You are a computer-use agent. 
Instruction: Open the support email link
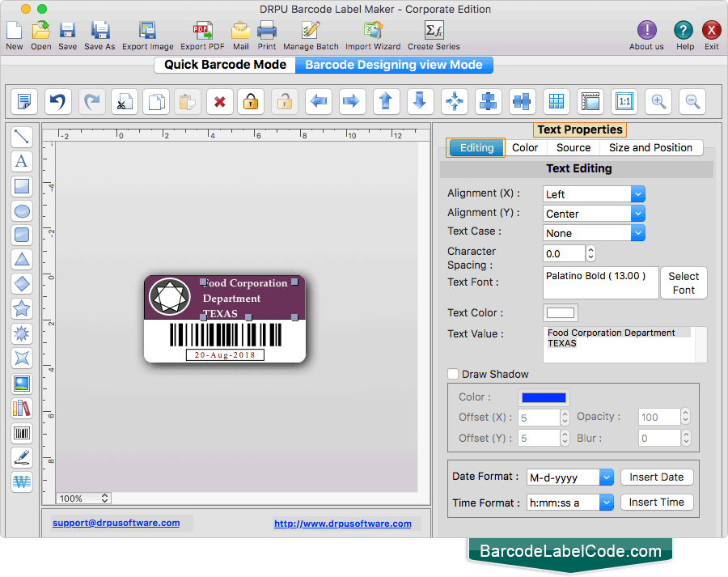pos(116,523)
